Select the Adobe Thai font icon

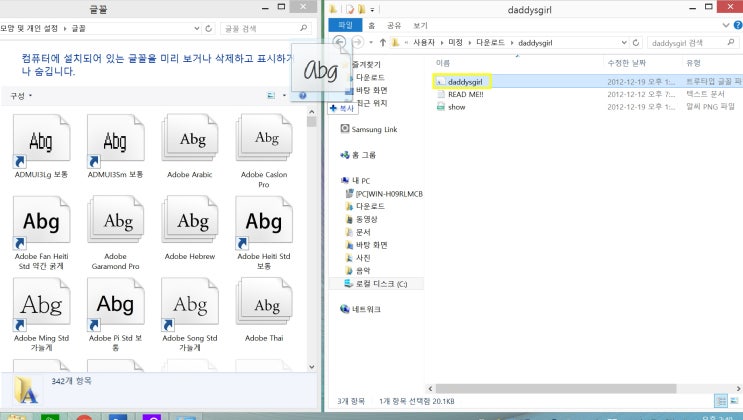point(264,302)
